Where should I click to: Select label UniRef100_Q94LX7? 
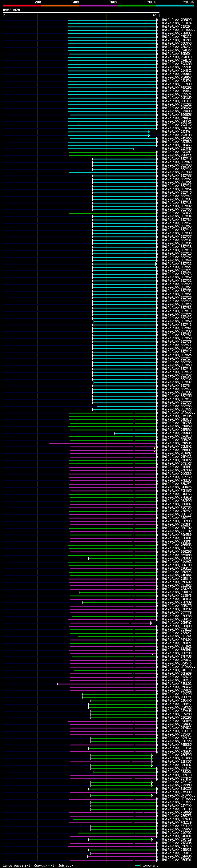(177, 50)
